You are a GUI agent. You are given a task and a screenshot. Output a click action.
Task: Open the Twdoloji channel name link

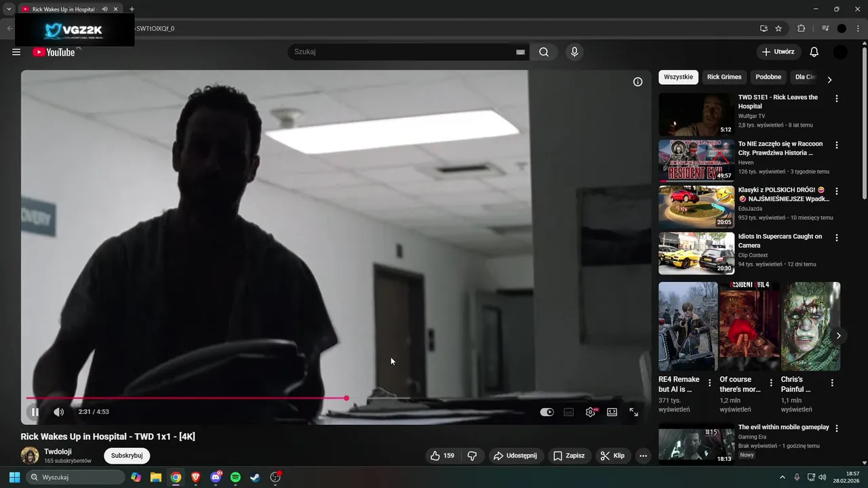(58, 451)
